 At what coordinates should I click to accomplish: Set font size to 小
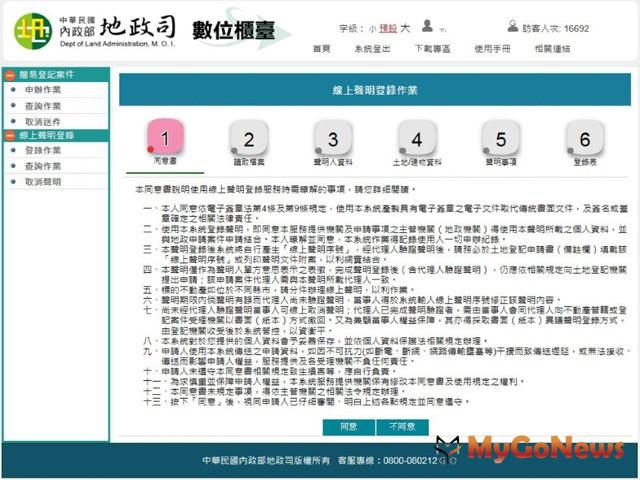coord(373,29)
